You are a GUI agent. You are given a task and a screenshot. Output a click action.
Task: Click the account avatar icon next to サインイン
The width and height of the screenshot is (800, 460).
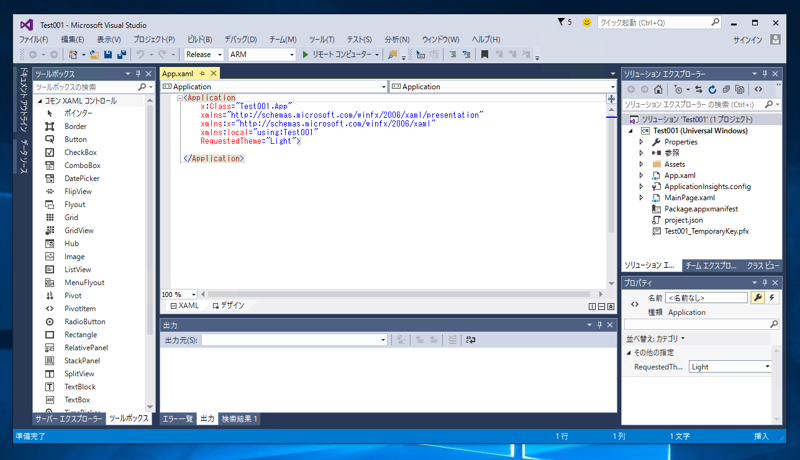point(776,39)
